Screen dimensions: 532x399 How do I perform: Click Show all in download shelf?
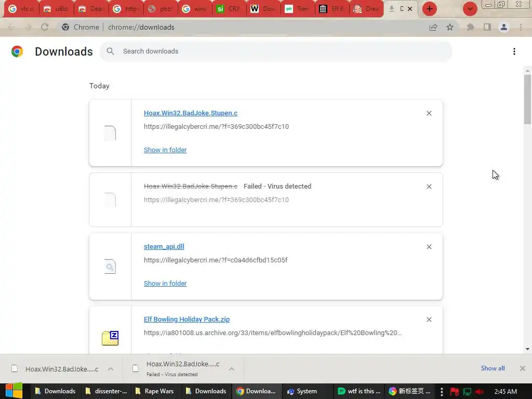pos(493,368)
